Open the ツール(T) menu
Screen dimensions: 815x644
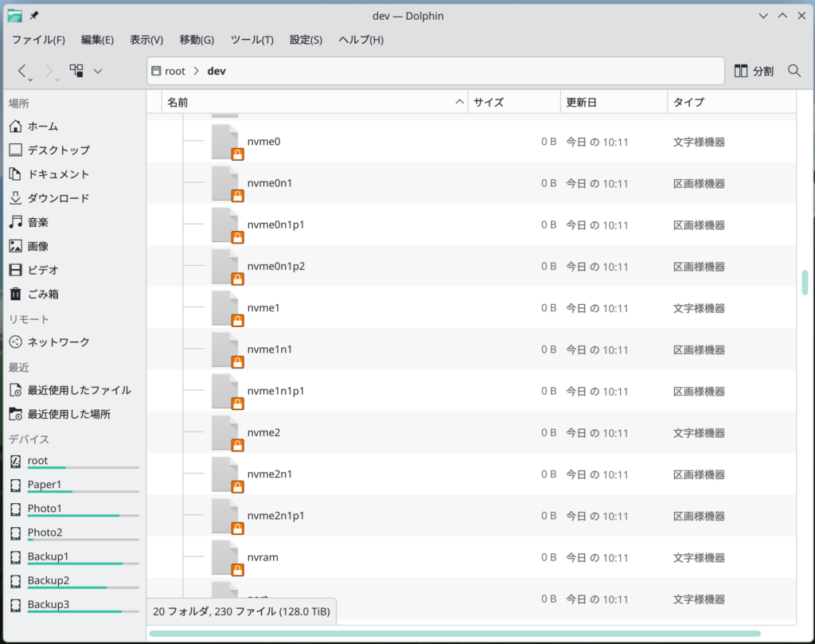pyautogui.click(x=252, y=40)
